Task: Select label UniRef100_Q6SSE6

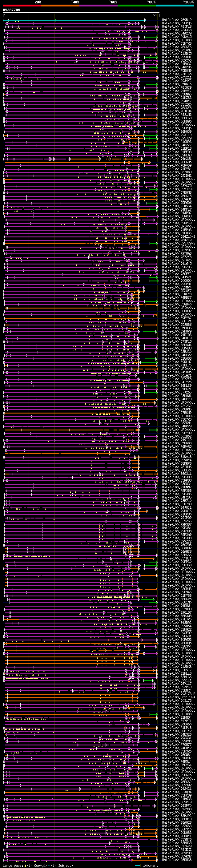Action: pyautogui.click(x=177, y=47)
